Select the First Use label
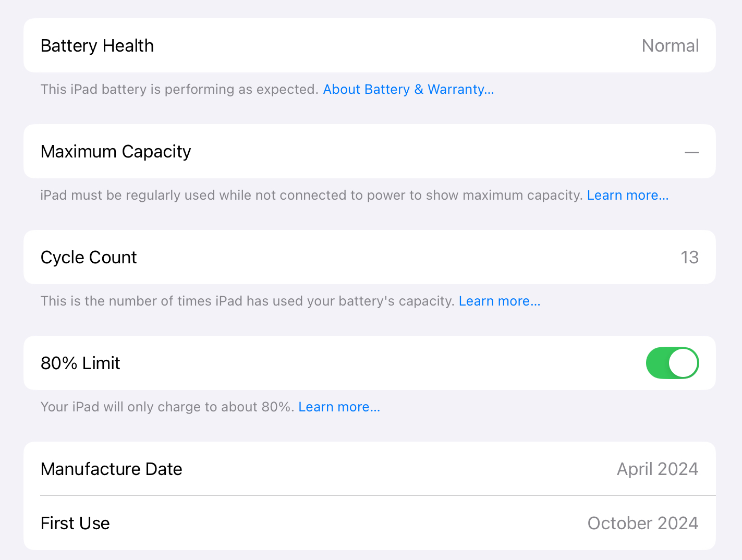Viewport: 742px width, 560px height. [75, 524]
